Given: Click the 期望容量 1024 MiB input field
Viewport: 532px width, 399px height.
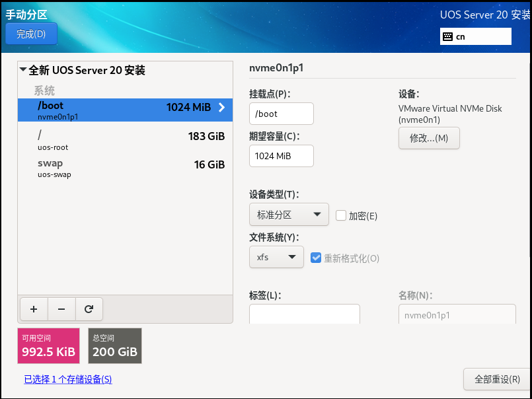Looking at the screenshot, I should 282,156.
